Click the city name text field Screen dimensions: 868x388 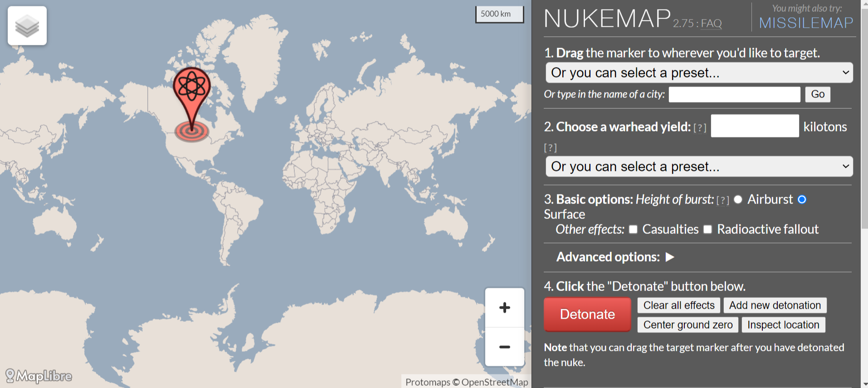pyautogui.click(x=734, y=94)
